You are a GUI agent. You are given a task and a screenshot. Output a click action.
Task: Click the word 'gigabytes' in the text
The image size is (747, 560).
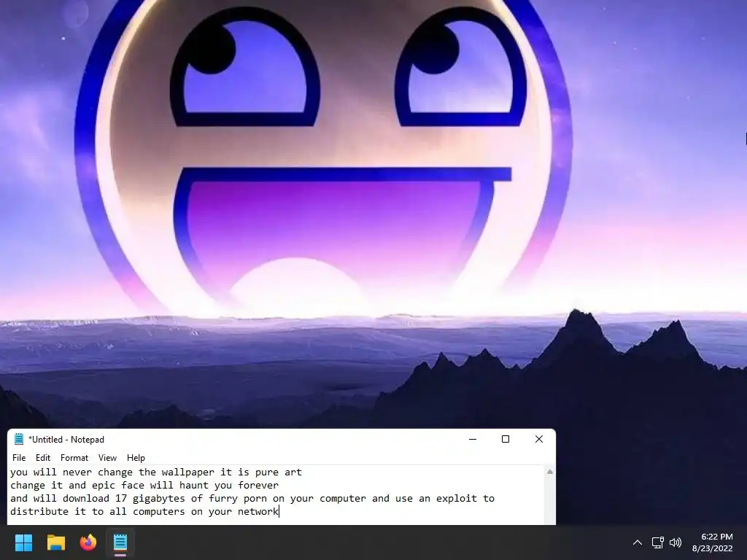point(158,499)
